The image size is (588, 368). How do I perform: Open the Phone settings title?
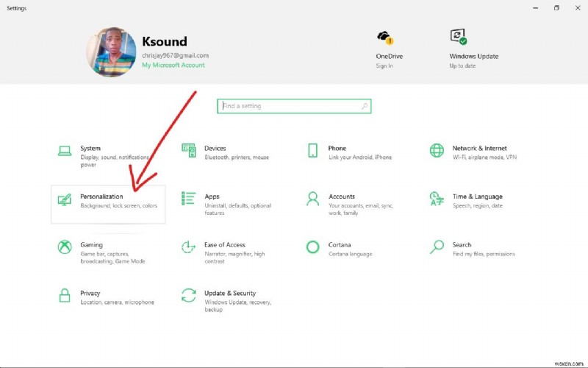[x=337, y=149]
